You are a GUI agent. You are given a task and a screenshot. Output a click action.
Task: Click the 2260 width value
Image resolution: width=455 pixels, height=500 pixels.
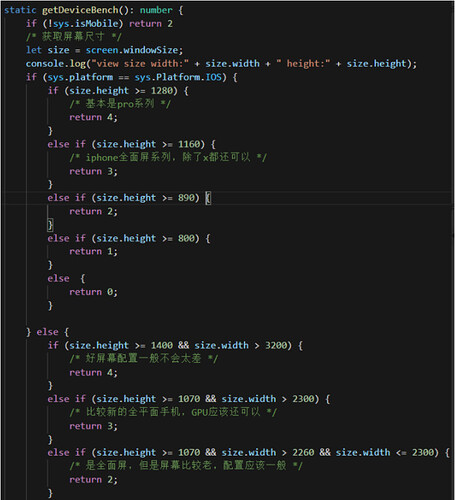[x=303, y=452]
